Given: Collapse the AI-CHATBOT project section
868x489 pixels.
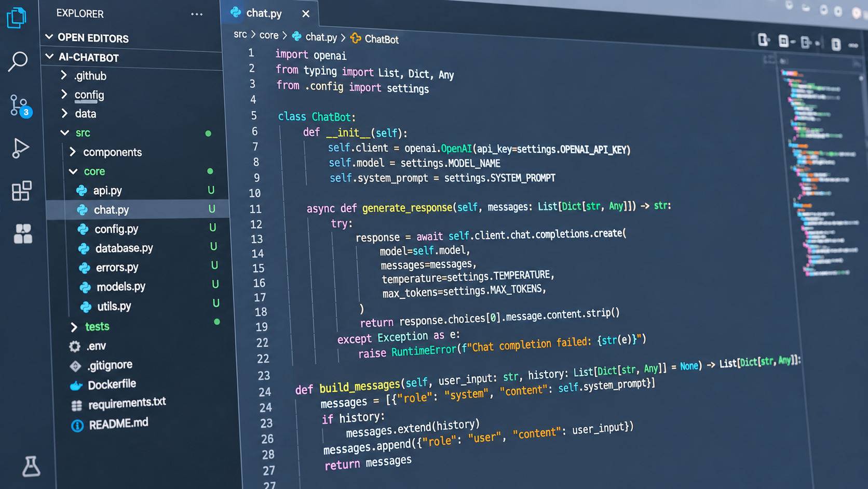Looking at the screenshot, I should [50, 56].
